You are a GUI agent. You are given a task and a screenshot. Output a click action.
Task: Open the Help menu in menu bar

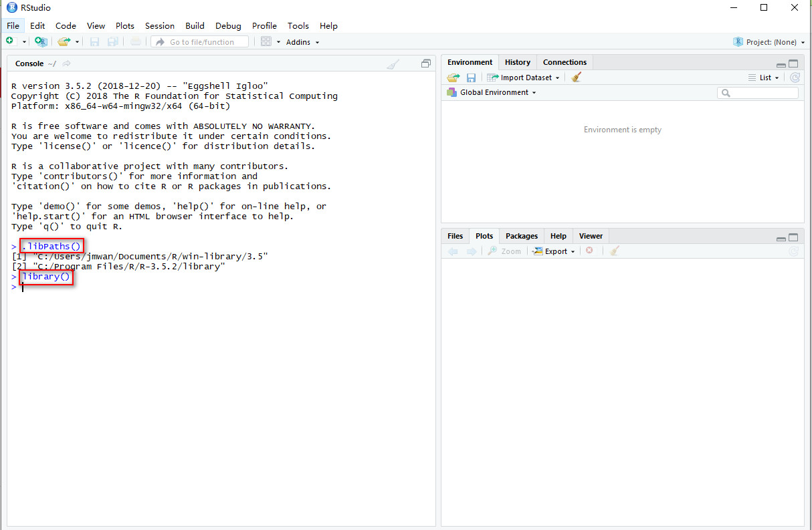click(x=328, y=25)
